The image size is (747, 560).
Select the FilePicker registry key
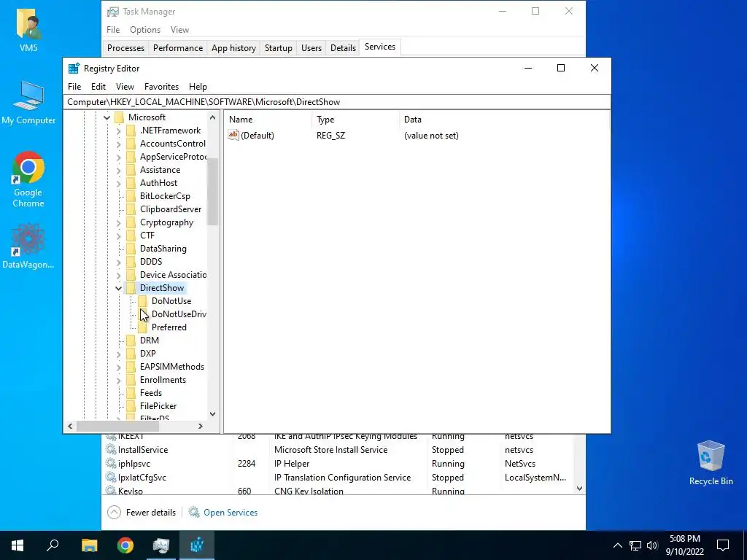158,406
